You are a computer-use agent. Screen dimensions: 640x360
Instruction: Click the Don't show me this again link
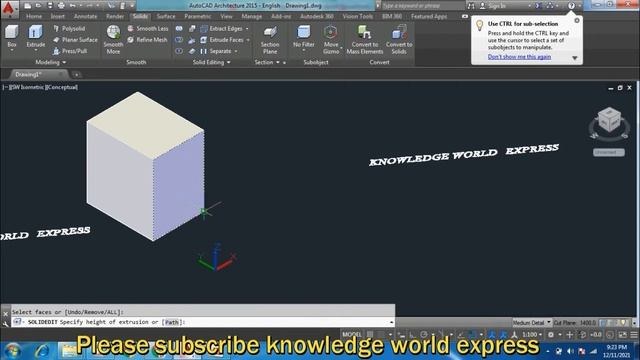519,57
